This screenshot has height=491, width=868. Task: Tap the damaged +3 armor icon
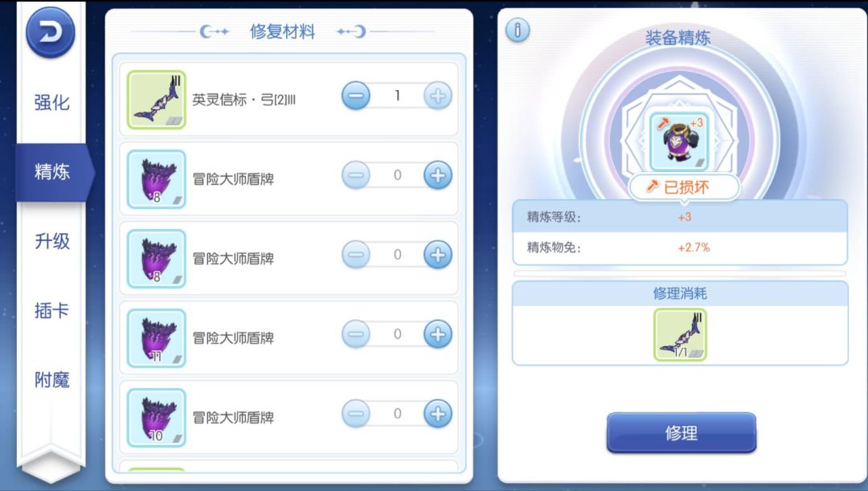679,141
